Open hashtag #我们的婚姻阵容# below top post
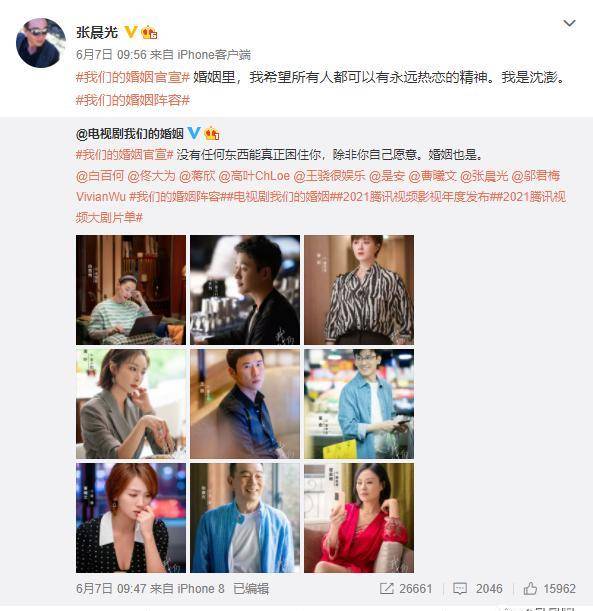This screenshot has height=611, width=593. 133,101
